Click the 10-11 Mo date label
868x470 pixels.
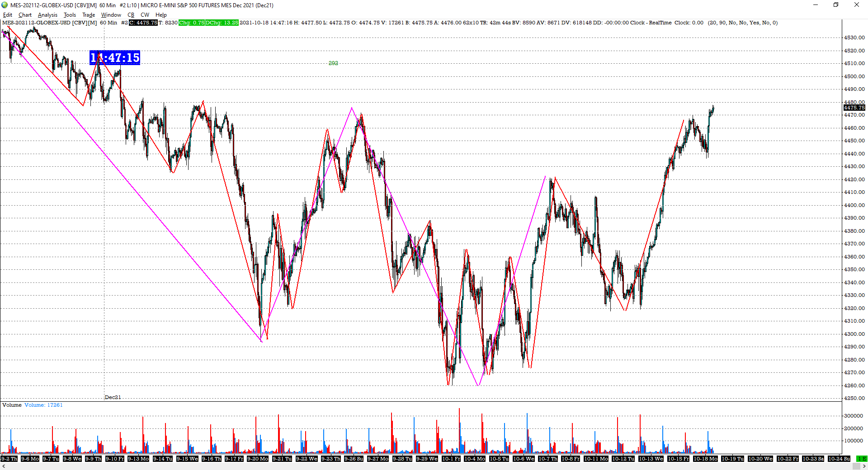coord(596,459)
